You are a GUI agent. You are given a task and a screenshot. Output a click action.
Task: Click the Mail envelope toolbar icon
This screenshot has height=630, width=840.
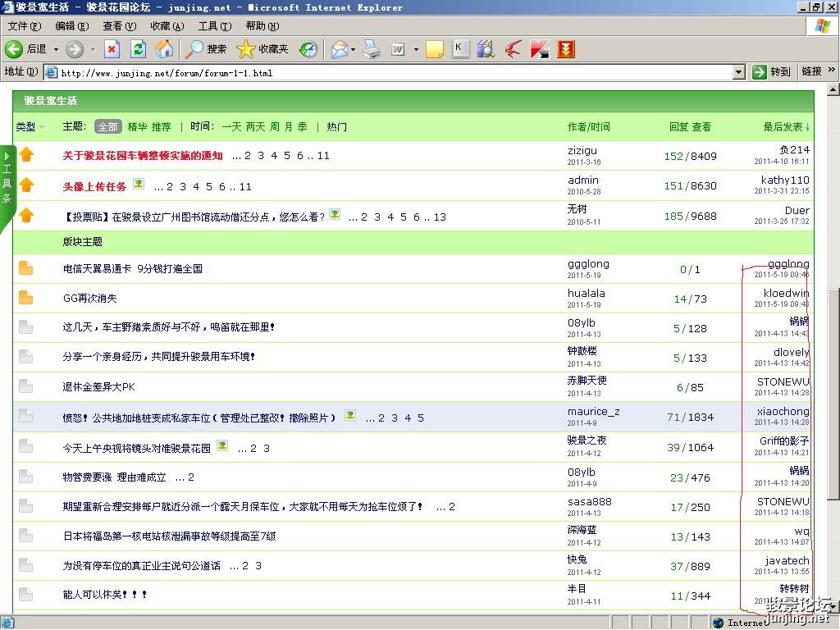tap(339, 49)
